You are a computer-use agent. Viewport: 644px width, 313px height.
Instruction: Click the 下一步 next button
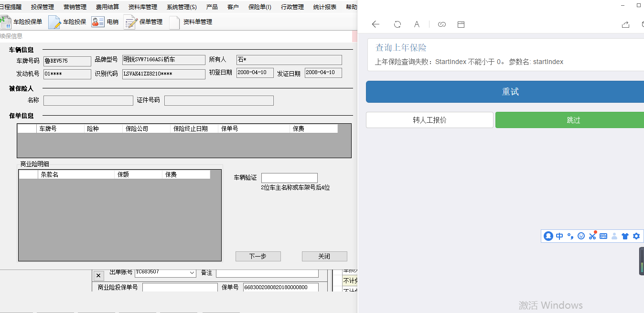coord(258,257)
